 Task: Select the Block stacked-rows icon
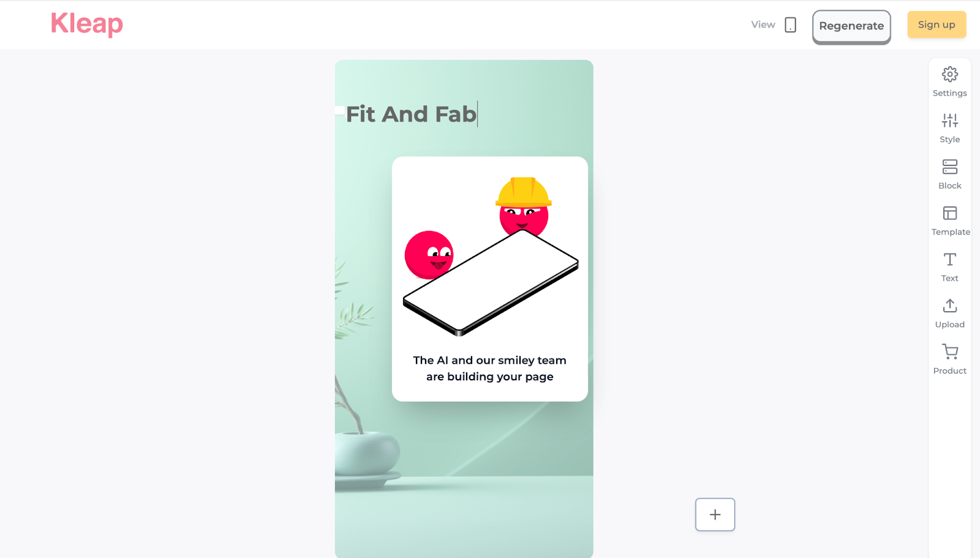[949, 167]
